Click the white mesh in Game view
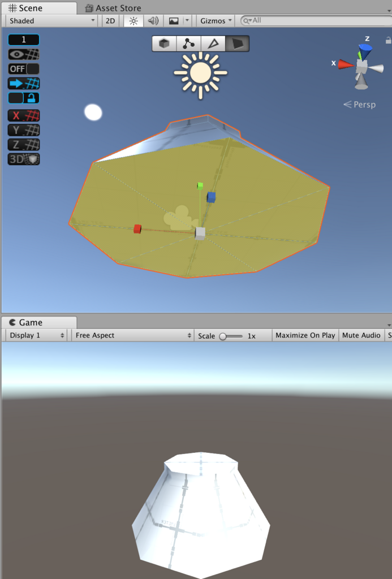The height and width of the screenshot is (579, 392). click(x=201, y=515)
